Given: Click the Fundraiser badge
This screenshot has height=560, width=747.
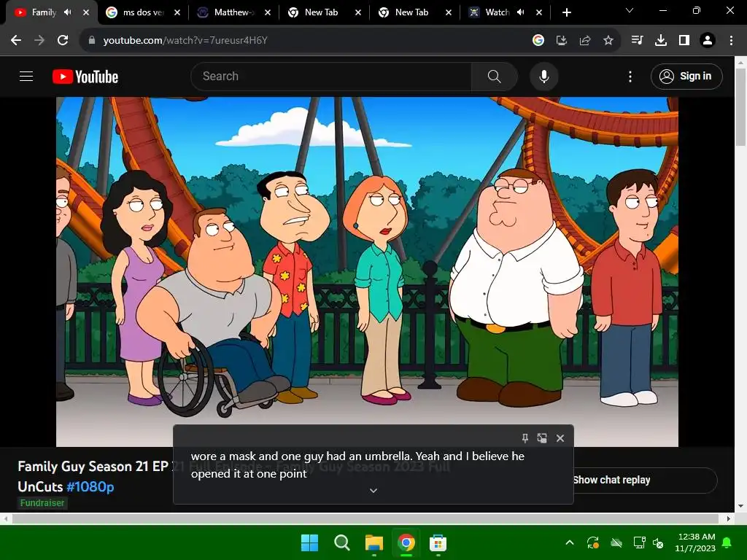Looking at the screenshot, I should (42, 503).
